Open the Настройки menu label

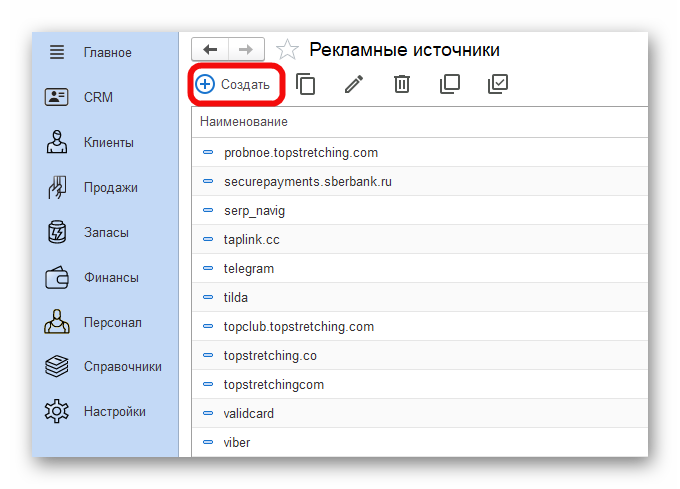115,411
